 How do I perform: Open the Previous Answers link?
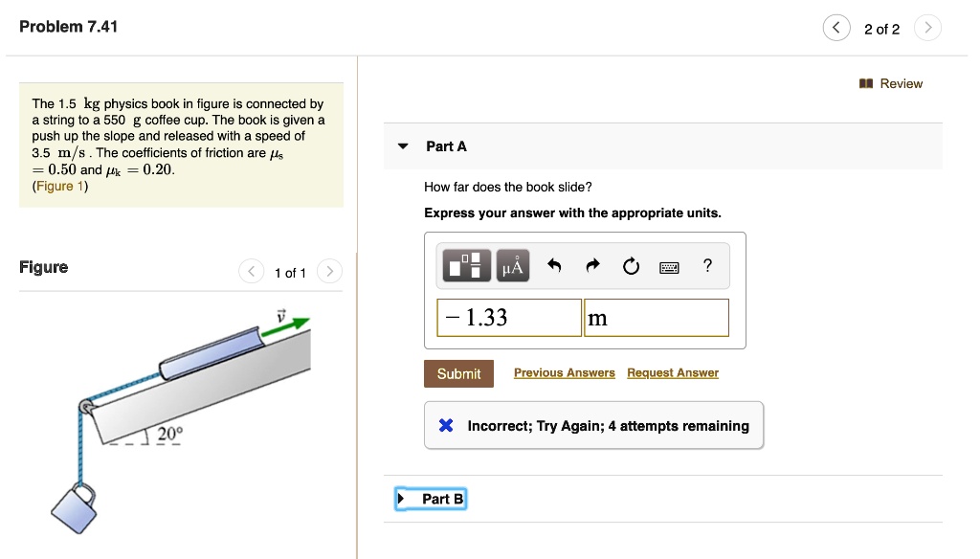564,372
